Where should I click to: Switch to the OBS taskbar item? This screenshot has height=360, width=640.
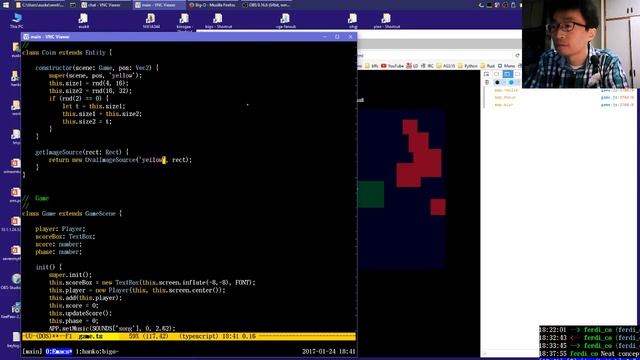tap(267, 5)
